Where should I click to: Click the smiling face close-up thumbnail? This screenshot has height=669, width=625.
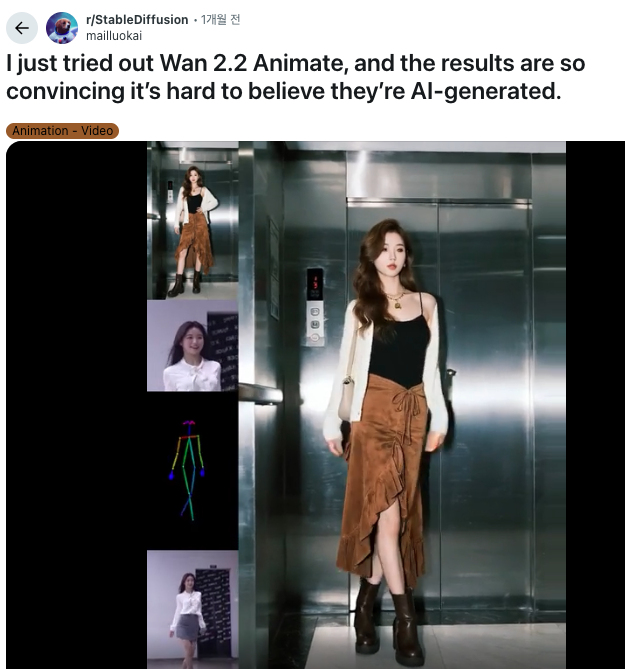coord(192,346)
